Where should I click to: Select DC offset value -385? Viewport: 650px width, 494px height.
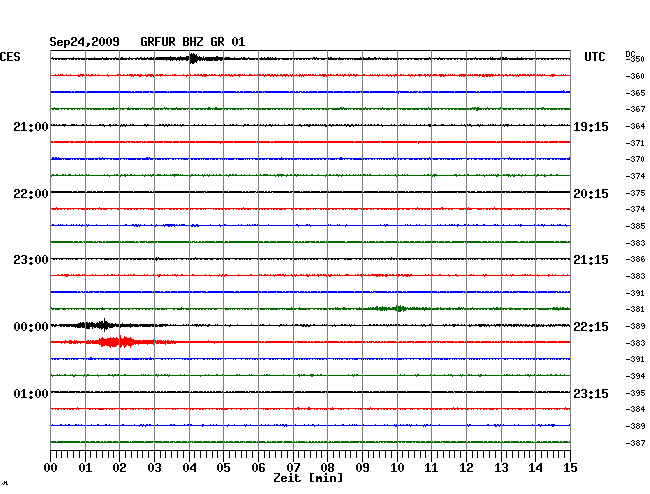pyautogui.click(x=635, y=226)
